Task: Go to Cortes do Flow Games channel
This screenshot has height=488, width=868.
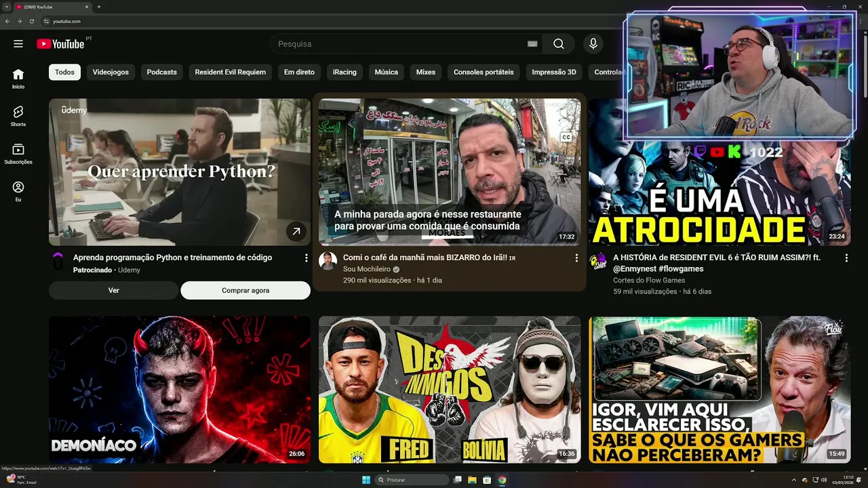Action: (x=649, y=281)
